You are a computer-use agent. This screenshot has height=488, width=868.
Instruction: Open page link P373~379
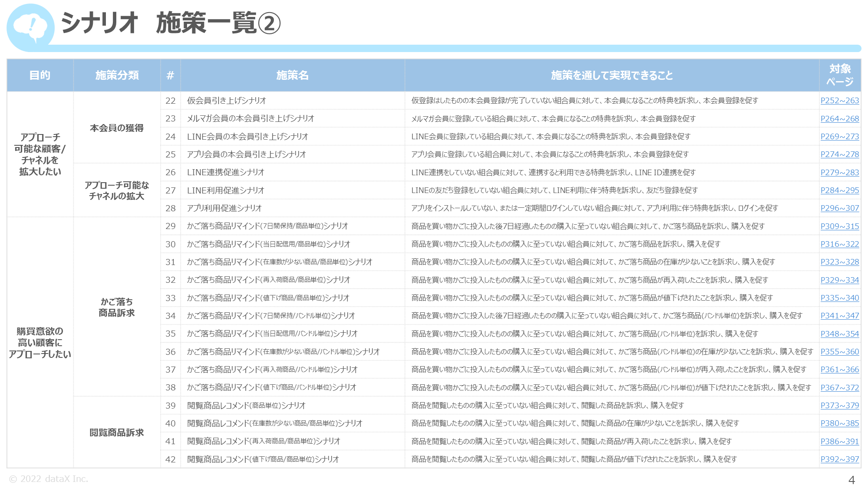tap(839, 406)
